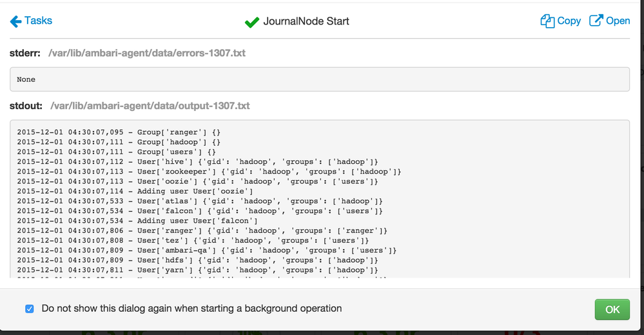Click the User['zookeeper'] log entry
This screenshot has width=644, height=335.
point(209,172)
